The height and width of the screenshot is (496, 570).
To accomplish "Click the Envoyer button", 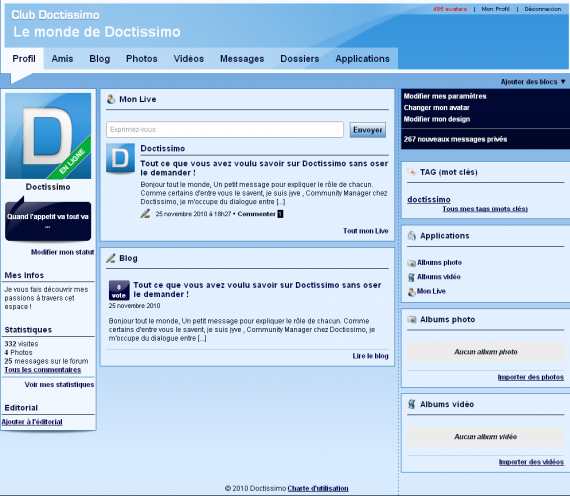I will 368,130.
